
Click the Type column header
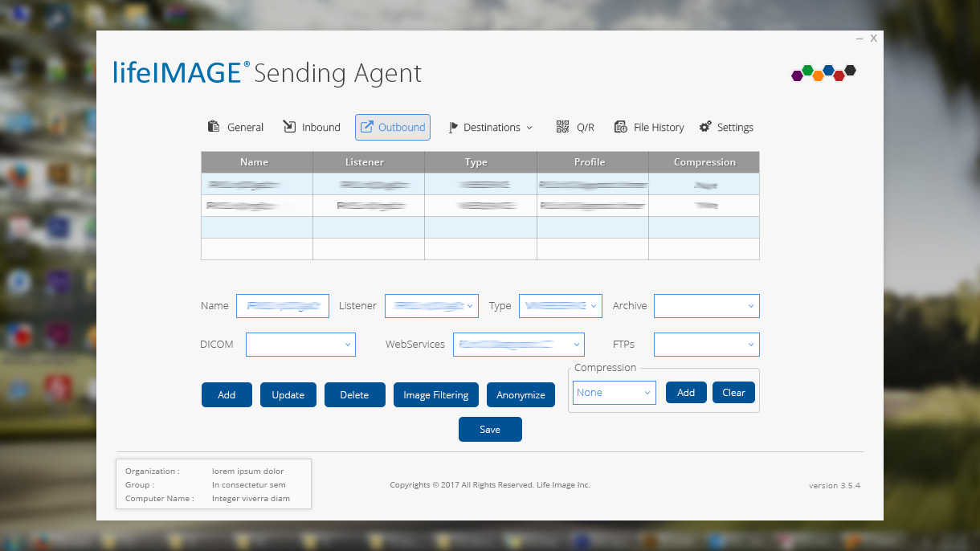480,162
